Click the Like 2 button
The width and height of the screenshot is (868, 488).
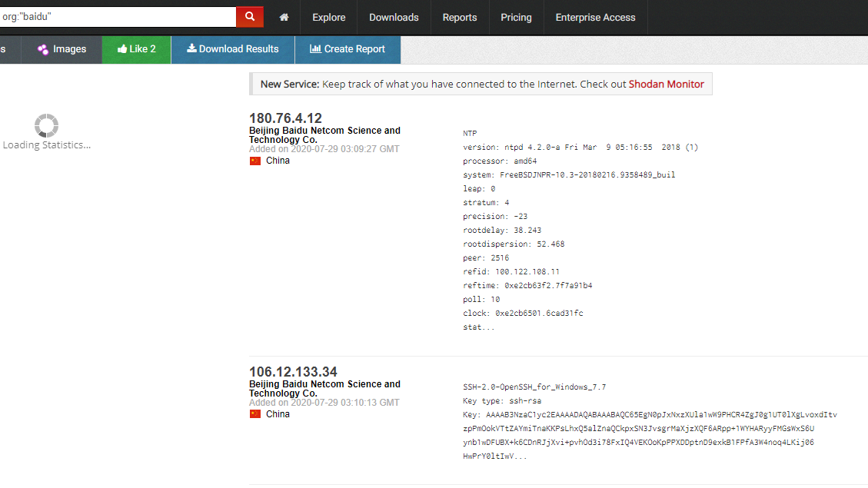pos(136,49)
